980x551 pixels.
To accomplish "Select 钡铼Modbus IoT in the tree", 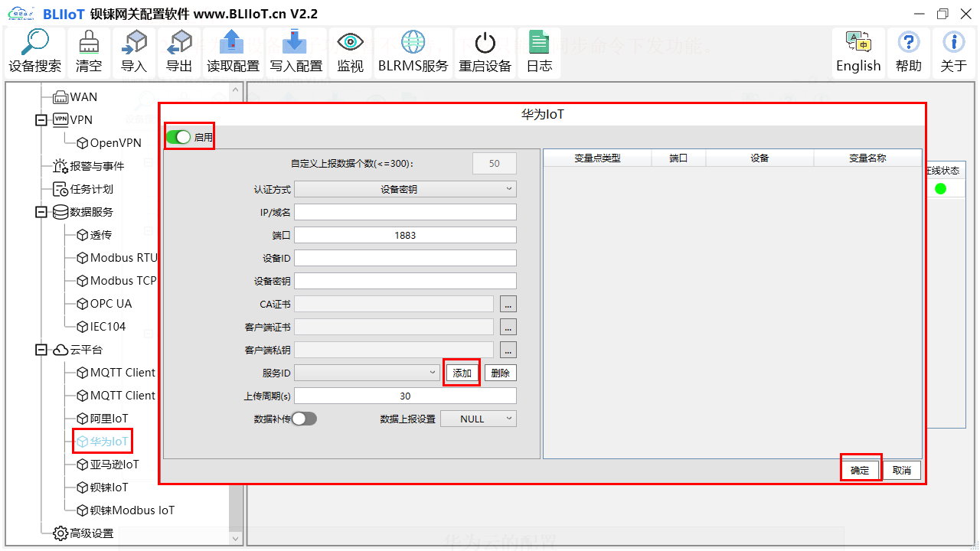I will (x=126, y=510).
